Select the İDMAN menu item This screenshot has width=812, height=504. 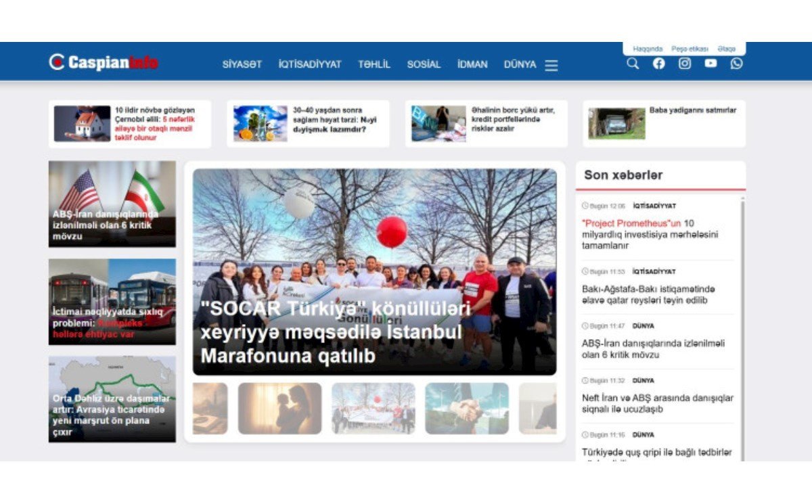click(472, 64)
